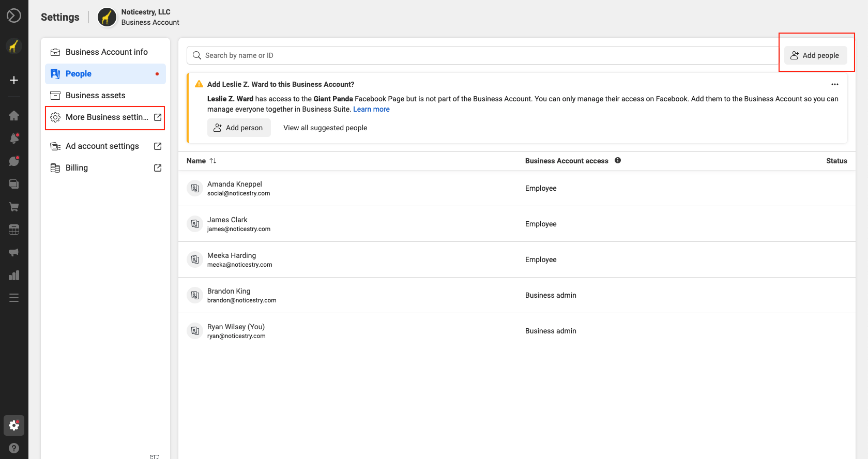Image resolution: width=868 pixels, height=459 pixels.
Task: Open Insights bar chart icon
Action: pyautogui.click(x=14, y=275)
